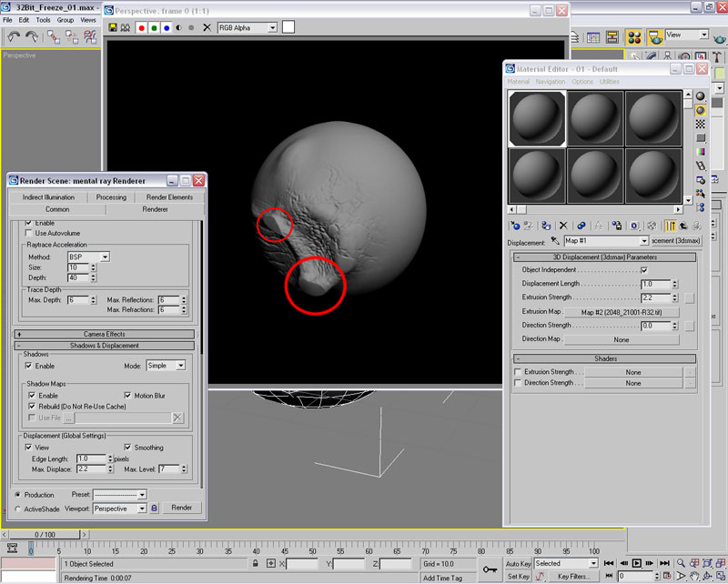
Task: Open the Material/Map Navigator icon
Action: coord(700,207)
